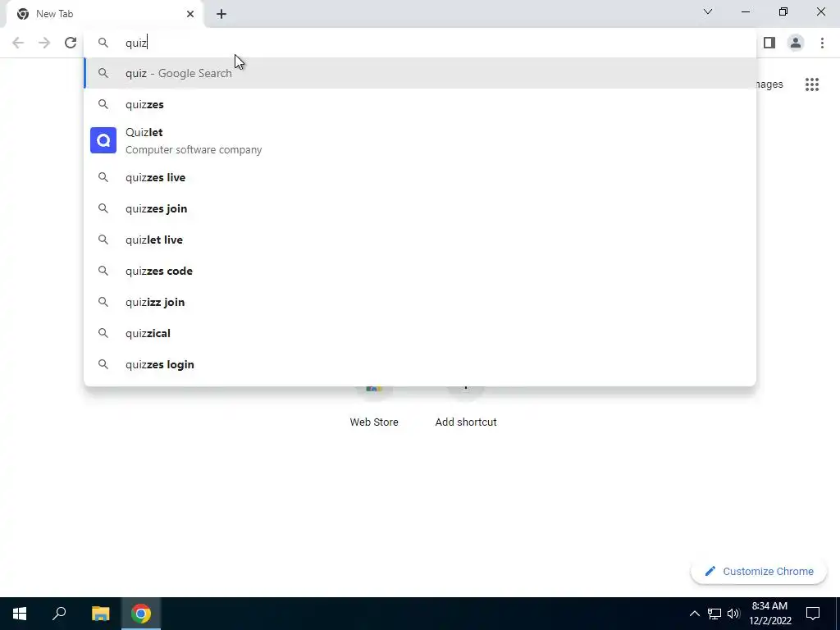Choose the 'quizzes' suggestion
The width and height of the screenshot is (840, 630).
(420, 104)
